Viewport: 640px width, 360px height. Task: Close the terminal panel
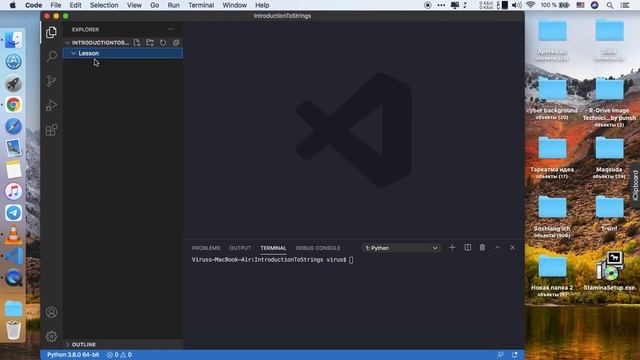pos(513,248)
